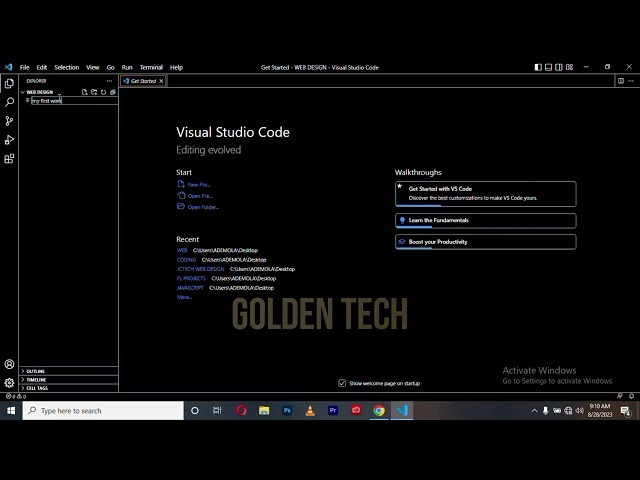Show hidden system tray icons chevron

click(534, 411)
